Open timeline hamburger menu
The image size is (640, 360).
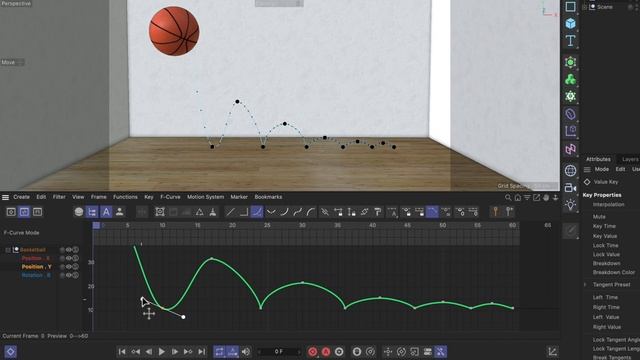(x=5, y=197)
